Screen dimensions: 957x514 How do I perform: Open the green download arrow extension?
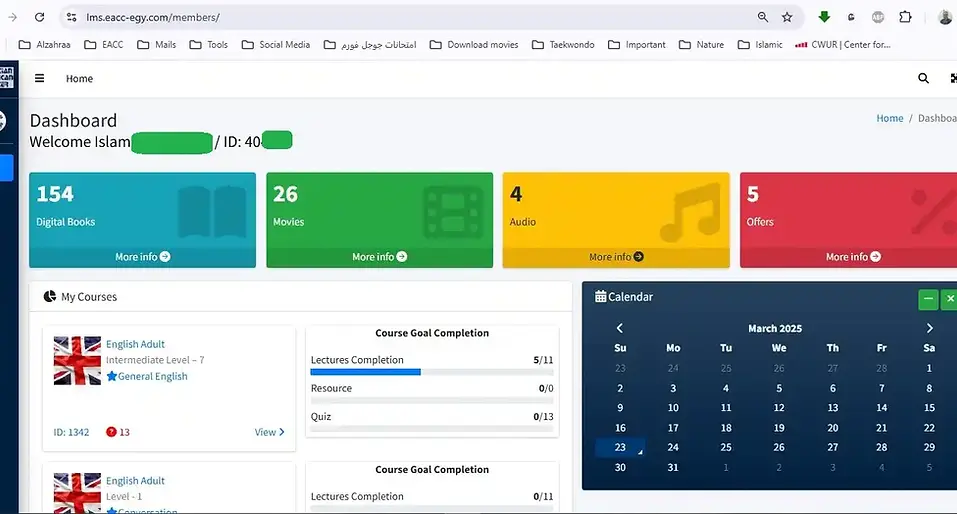(824, 17)
